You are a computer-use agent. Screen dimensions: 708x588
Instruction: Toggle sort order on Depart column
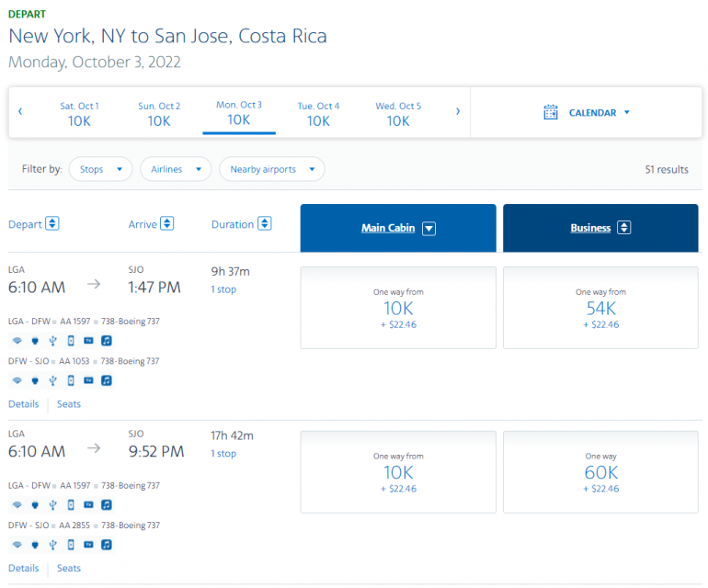click(x=52, y=223)
